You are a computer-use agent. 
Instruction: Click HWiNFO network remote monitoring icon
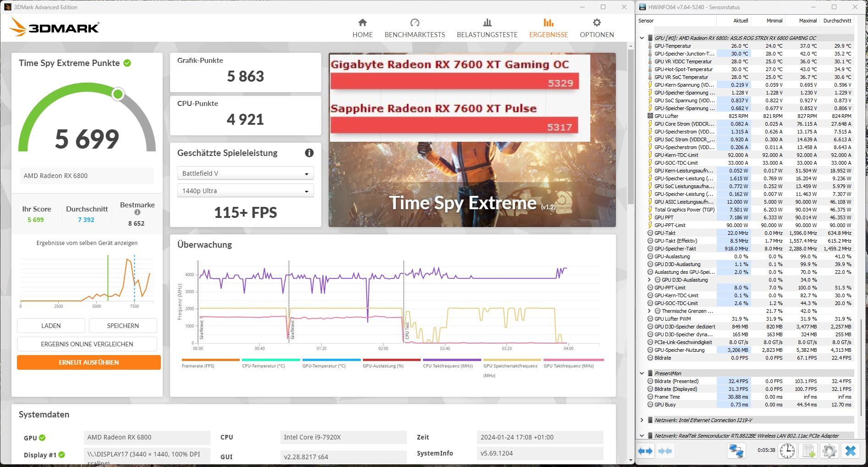point(736,451)
